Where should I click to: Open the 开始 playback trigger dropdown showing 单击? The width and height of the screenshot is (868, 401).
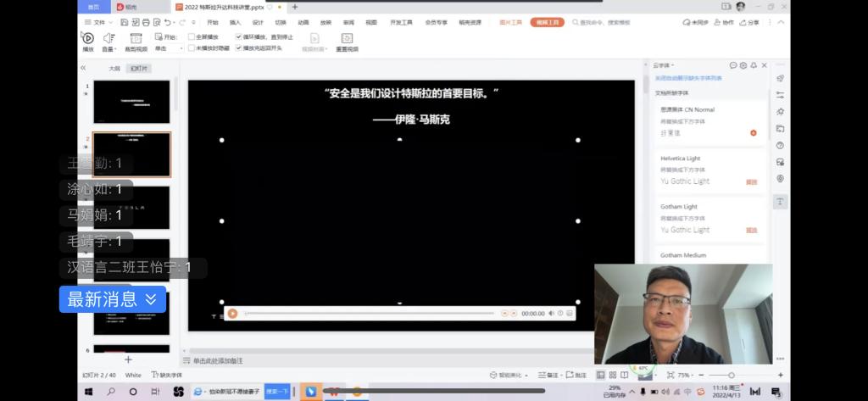pyautogui.click(x=169, y=48)
